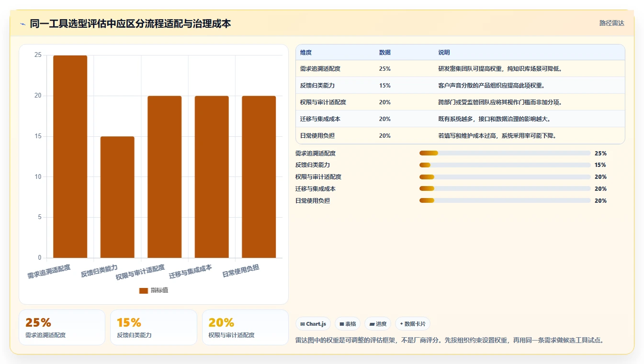This screenshot has width=644, height=364.
Task: Click the 日常使用负担 progress bar
Action: [505, 200]
